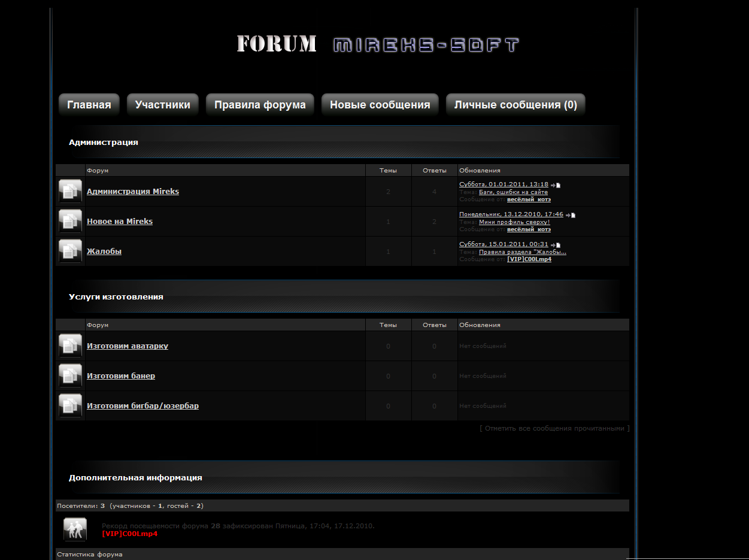
Task: Open the topic Правила раздела "Жалобы...
Action: tap(523, 252)
